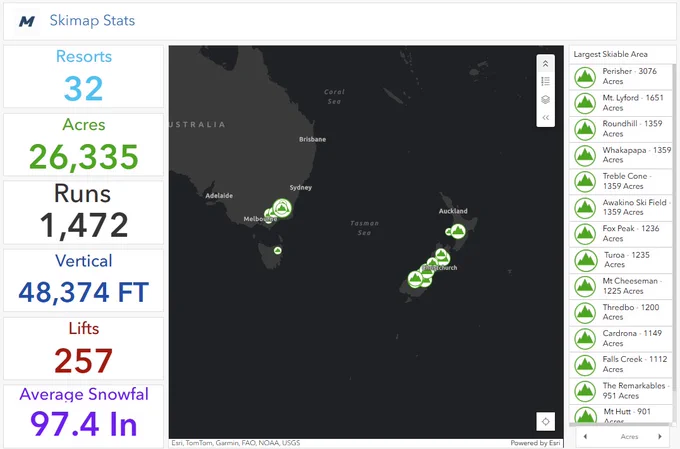
Task: Click the Auckland map label
Action: tap(453, 211)
